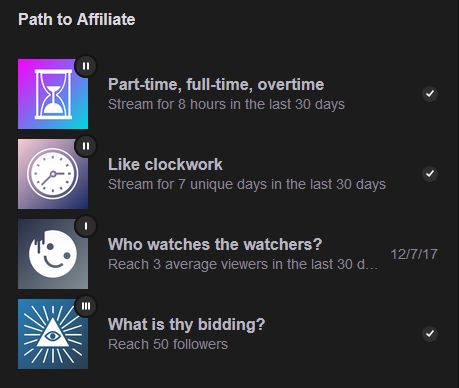This screenshot has height=388, width=459.
Task: Click the tier III badge on eye icon
Action: (x=86, y=306)
